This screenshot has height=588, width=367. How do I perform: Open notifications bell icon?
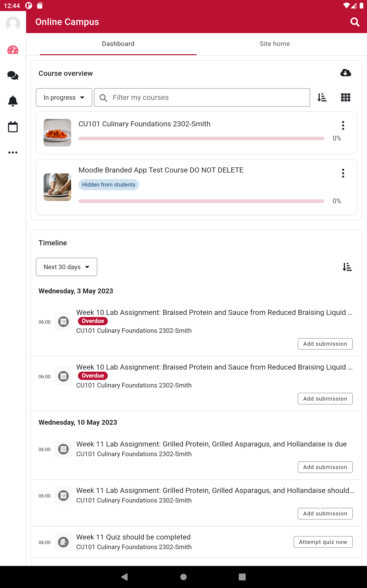tap(13, 101)
